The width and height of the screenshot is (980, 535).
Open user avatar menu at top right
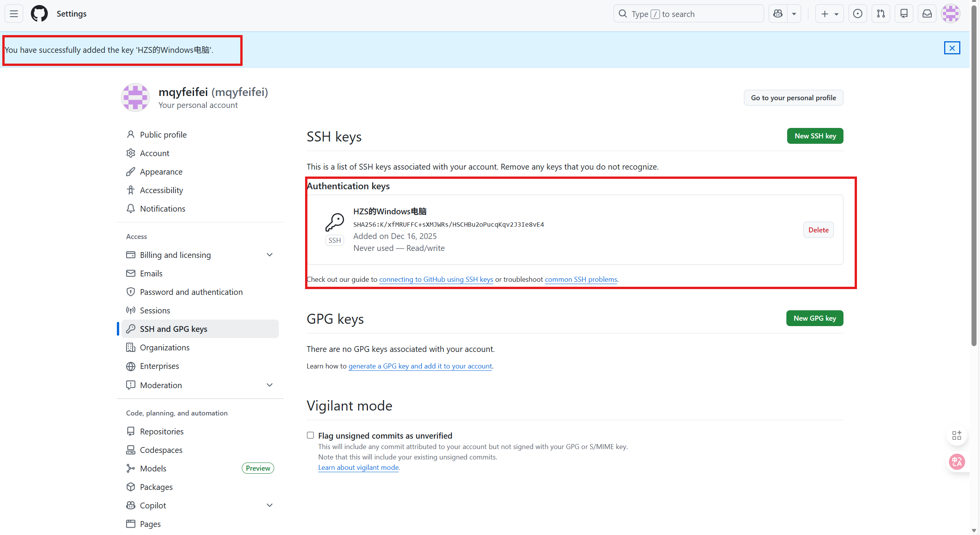pyautogui.click(x=951, y=14)
